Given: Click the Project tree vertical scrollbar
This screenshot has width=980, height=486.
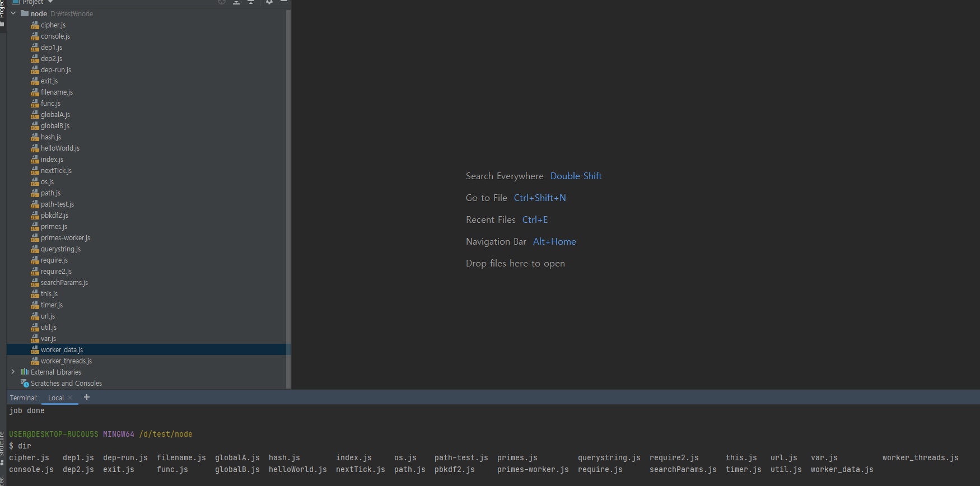Looking at the screenshot, I should (x=288, y=199).
